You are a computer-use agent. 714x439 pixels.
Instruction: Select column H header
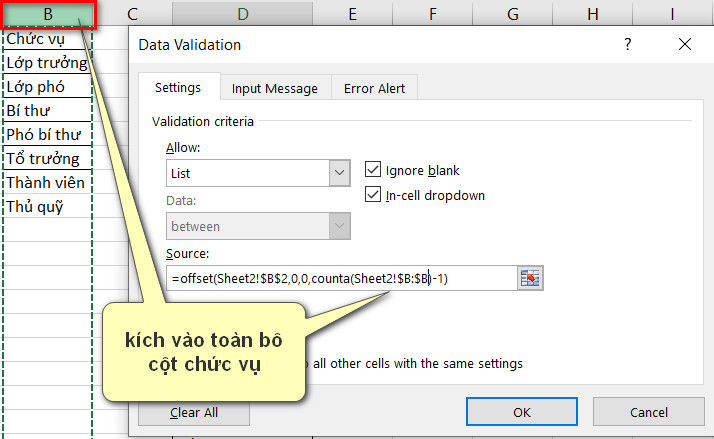click(592, 14)
